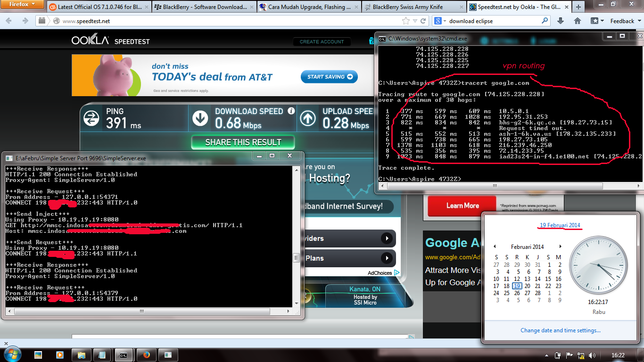Viewport: 644px width, 362px height.
Task: Select the Speedtest.net by Ookla tab
Action: (519, 7)
